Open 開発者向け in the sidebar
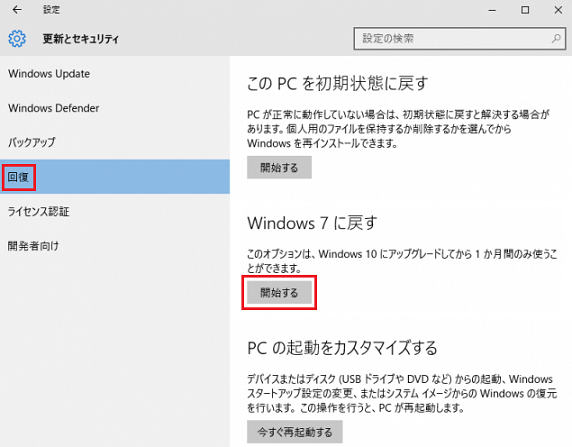The image size is (572, 447). point(115,246)
